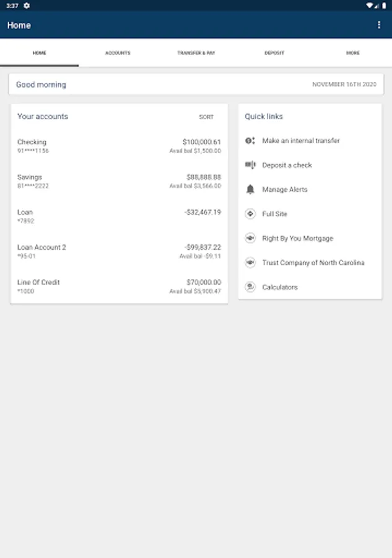Click the Trust Company of North Carolina icon
The image size is (392, 558).
[x=250, y=262]
